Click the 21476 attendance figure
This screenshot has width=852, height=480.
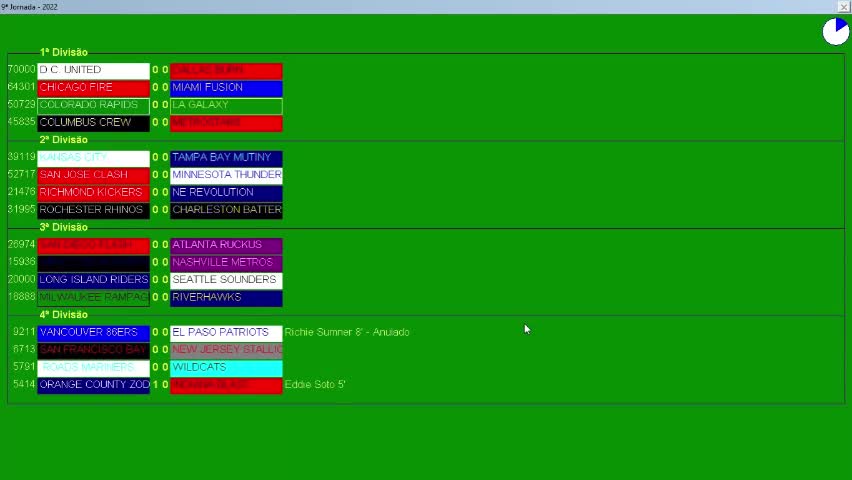[x=22, y=192]
